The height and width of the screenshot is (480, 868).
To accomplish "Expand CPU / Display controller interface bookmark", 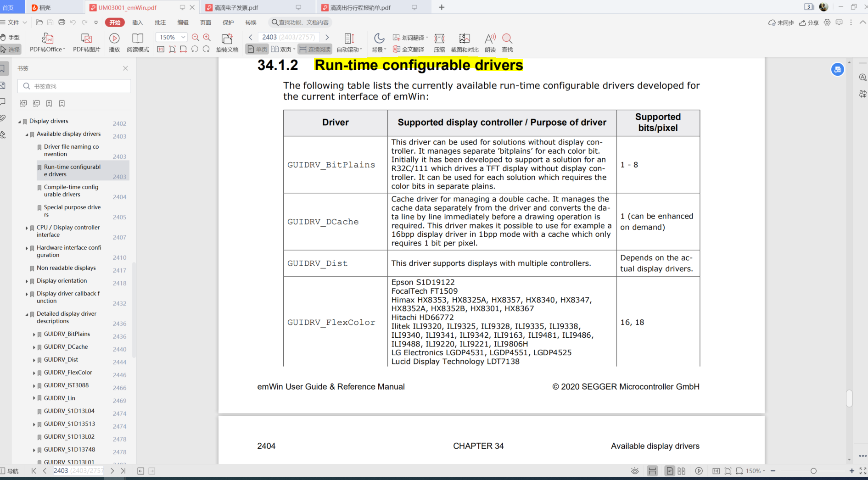I will [27, 228].
